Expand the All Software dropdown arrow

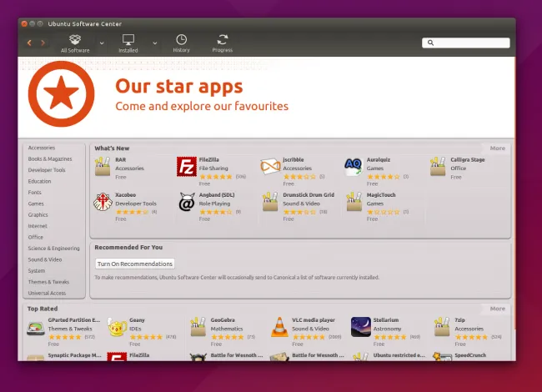tap(102, 42)
